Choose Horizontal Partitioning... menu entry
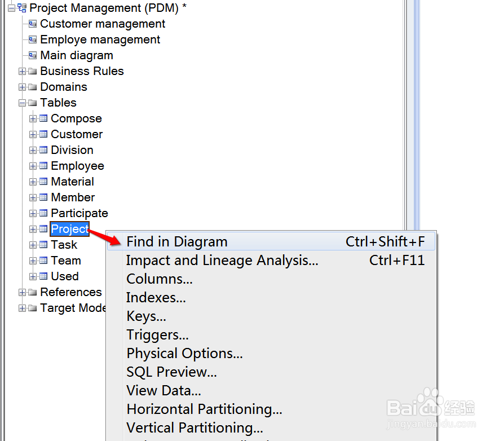The width and height of the screenshot is (504, 441). click(x=271, y=409)
